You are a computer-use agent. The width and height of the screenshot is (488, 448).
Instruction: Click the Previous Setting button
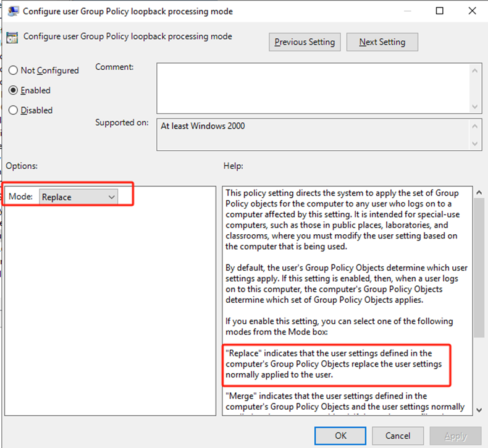coord(305,42)
